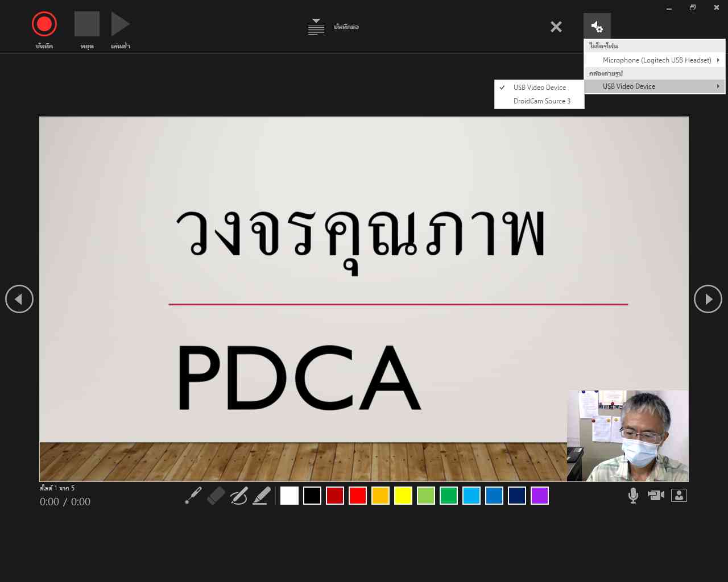Screen dimensions: 728x582
Task: Select DroidCam Source 3 camera
Action: 541,101
